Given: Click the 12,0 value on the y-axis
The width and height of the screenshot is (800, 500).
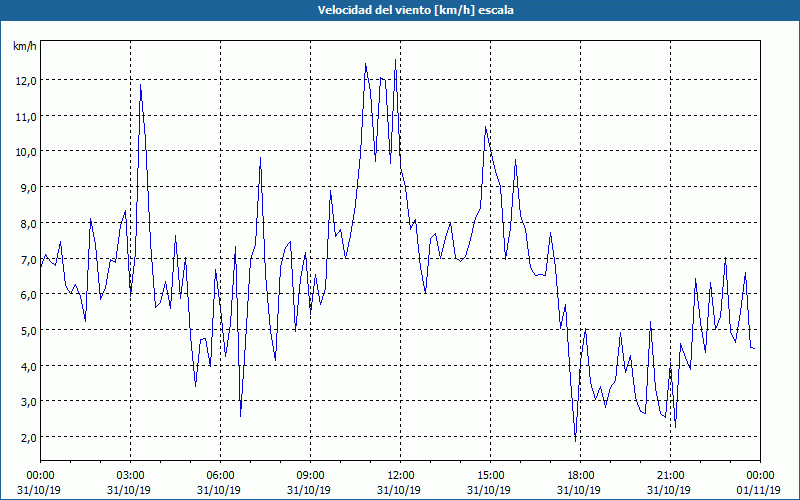Looking at the screenshot, I should pyautogui.click(x=26, y=81).
